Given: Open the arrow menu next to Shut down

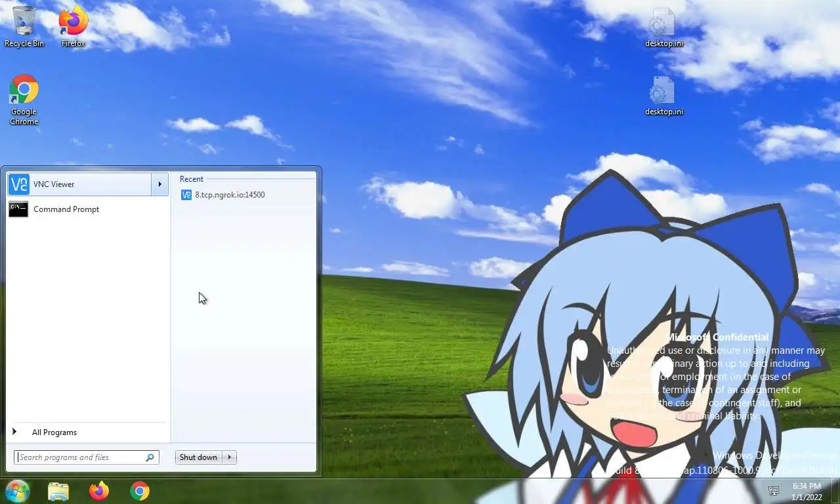Looking at the screenshot, I should tap(230, 457).
